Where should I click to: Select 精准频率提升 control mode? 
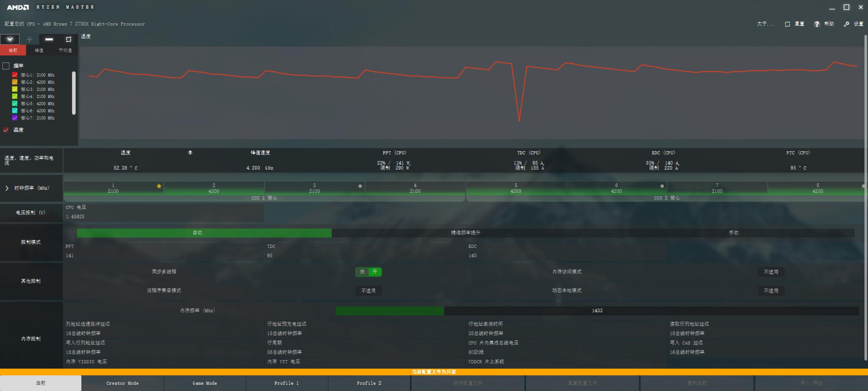pyautogui.click(x=465, y=233)
